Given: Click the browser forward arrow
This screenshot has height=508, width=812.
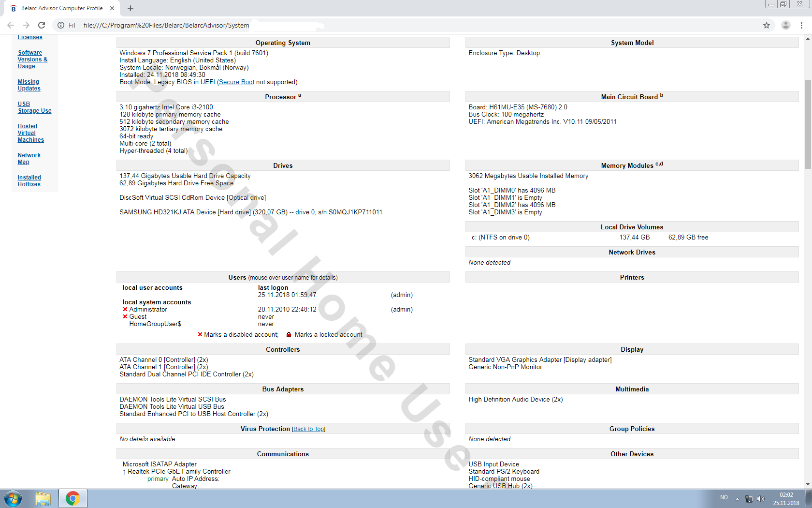Looking at the screenshot, I should (x=26, y=25).
